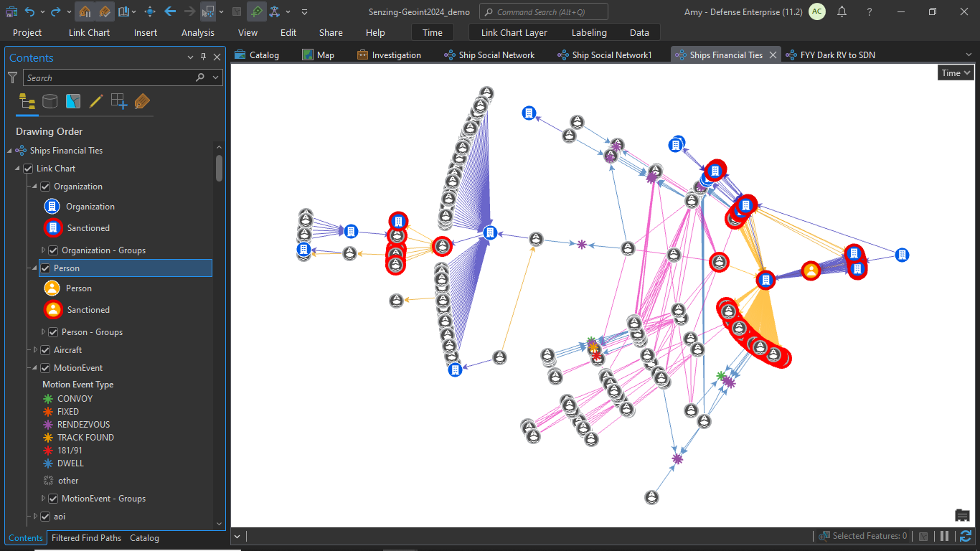Click the Command Search box
Viewport: 980px width, 551px height.
543,11
